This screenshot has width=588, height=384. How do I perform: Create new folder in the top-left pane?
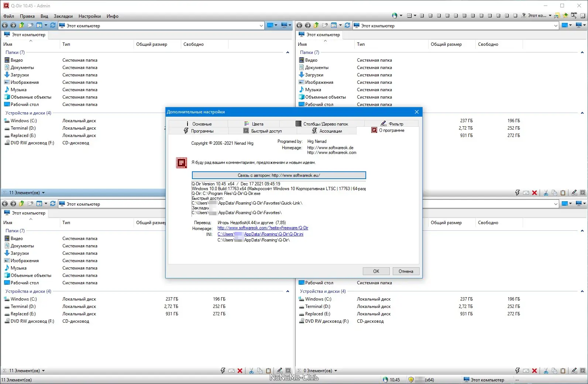click(30, 25)
